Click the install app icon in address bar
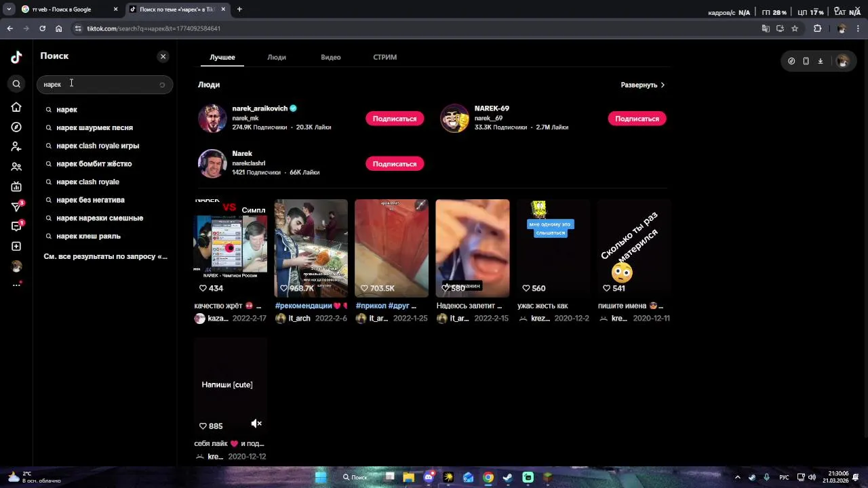This screenshot has width=868, height=488. coord(781,28)
